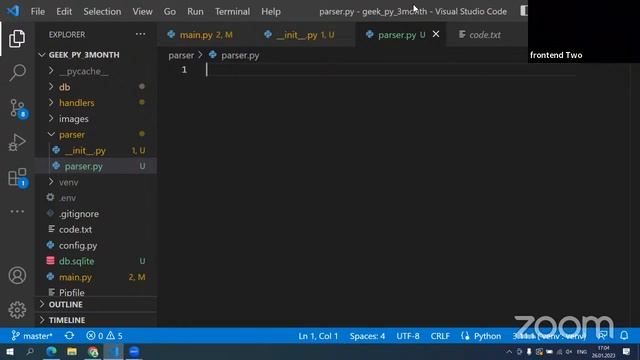Collapse the GEEK_PY_3MONTH root folder
The image size is (640, 360).
[84, 55]
